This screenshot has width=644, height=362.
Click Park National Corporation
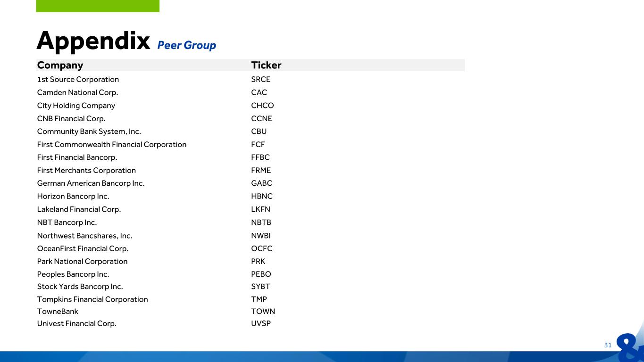point(82,261)
